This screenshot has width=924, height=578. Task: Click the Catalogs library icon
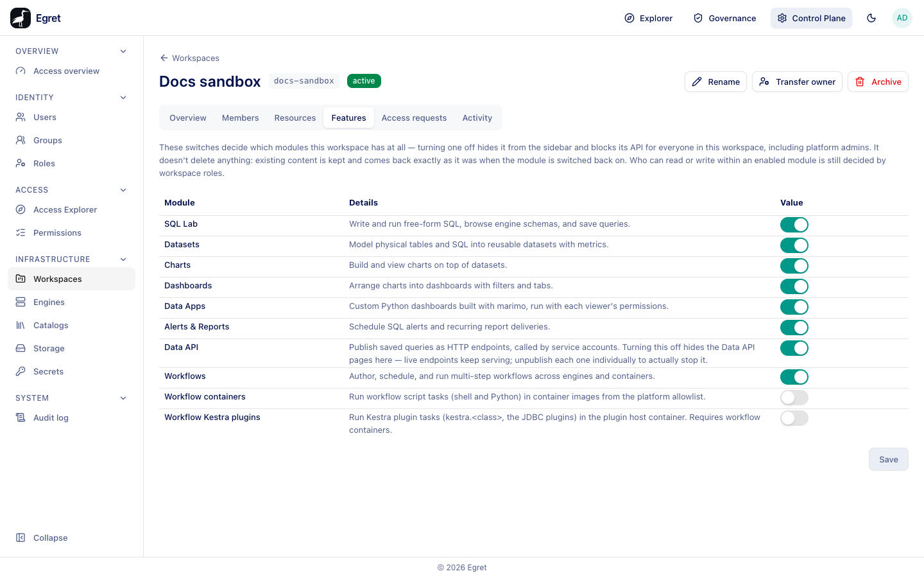(21, 326)
